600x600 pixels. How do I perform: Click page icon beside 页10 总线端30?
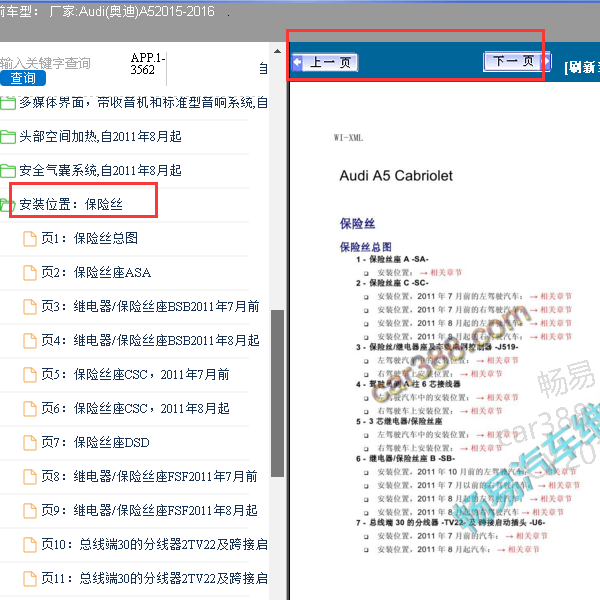click(30, 545)
